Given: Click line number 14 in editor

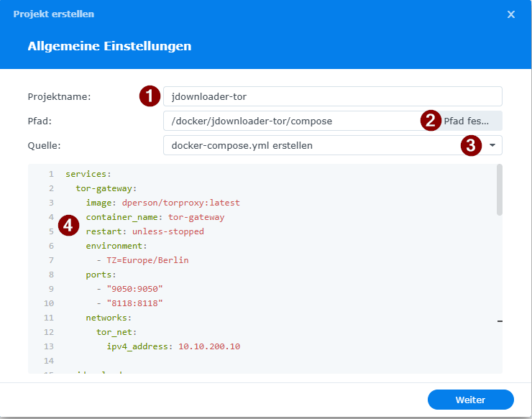Looking at the screenshot, I should click(49, 361).
